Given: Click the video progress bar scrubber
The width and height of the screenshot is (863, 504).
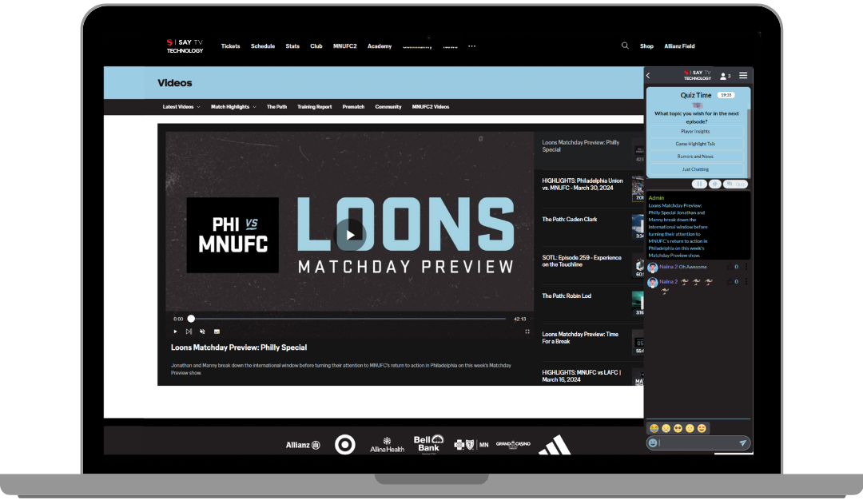Looking at the screenshot, I should (191, 319).
